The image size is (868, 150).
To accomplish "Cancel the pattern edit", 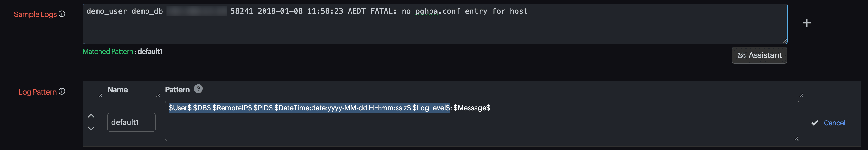I will click(x=834, y=123).
